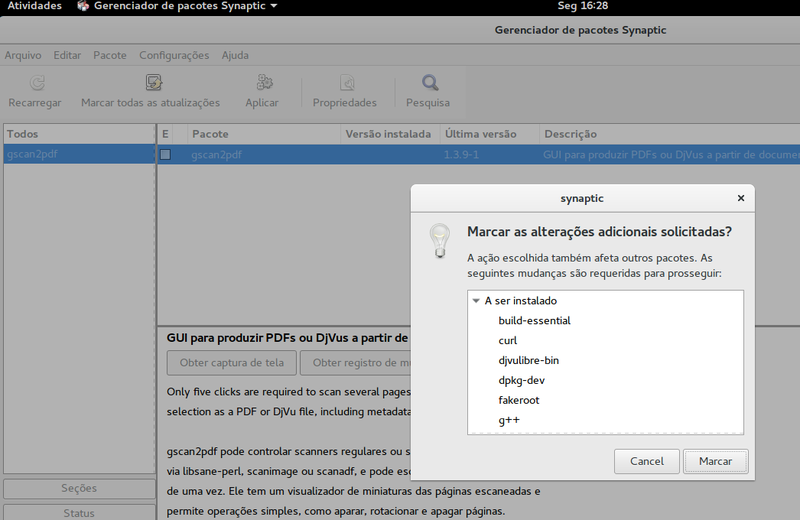Viewport: 800px width, 520px height.
Task: Close the synaptic dialog with X
Action: pos(740,198)
